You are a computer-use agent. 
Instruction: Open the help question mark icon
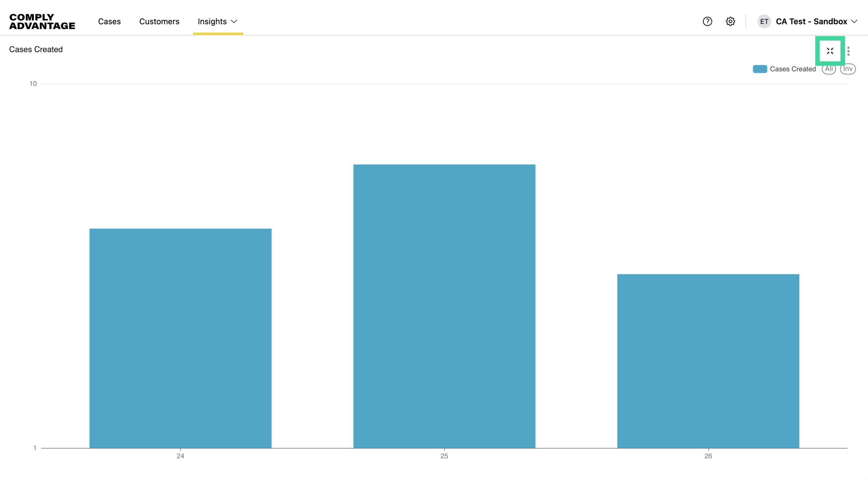coord(708,21)
